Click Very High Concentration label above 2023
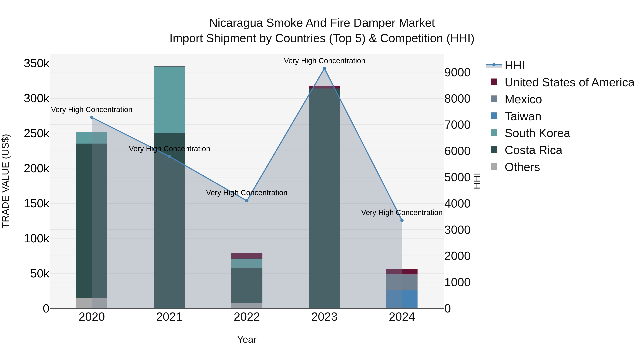Image resolution: width=644 pixels, height=362 pixels. 325,61
